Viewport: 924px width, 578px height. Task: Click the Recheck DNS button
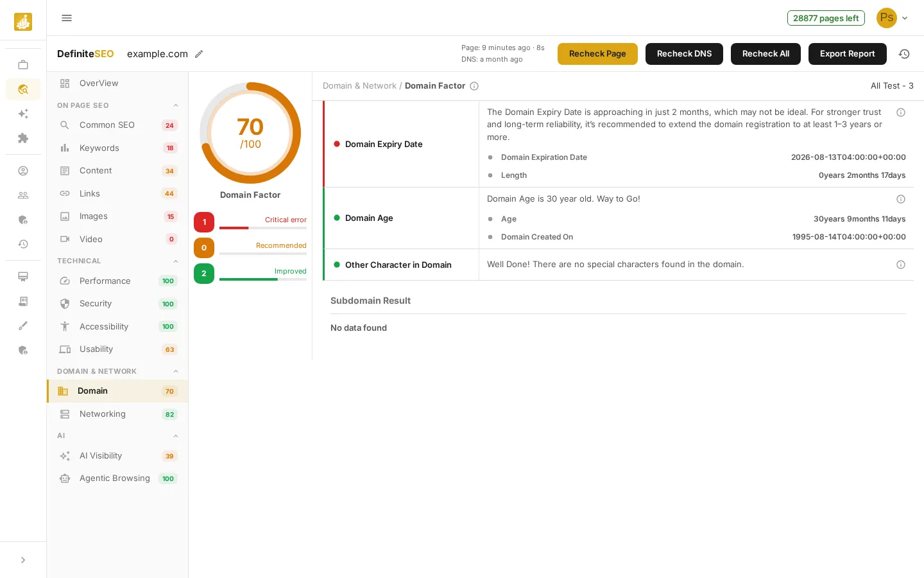(684, 54)
